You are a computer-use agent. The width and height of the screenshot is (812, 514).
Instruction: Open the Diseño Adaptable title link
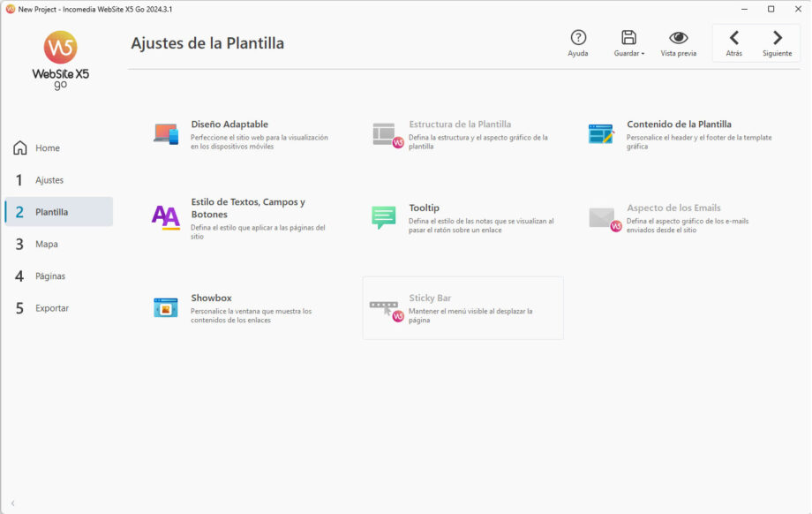click(229, 125)
